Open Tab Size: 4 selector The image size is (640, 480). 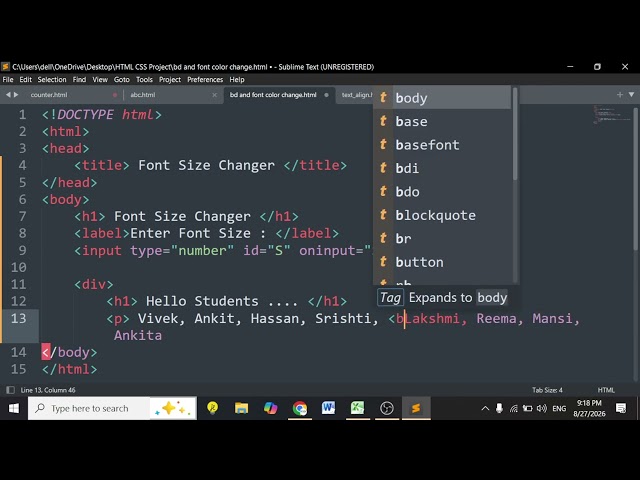547,390
